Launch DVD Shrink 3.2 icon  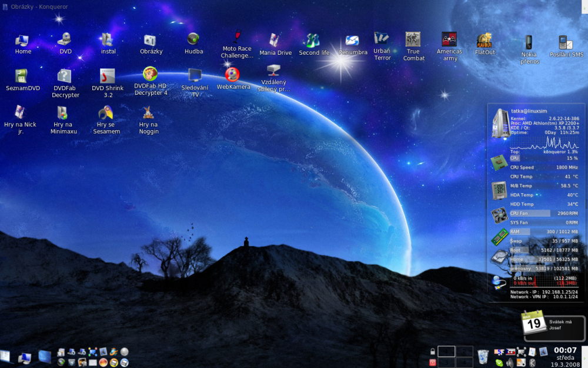point(108,84)
